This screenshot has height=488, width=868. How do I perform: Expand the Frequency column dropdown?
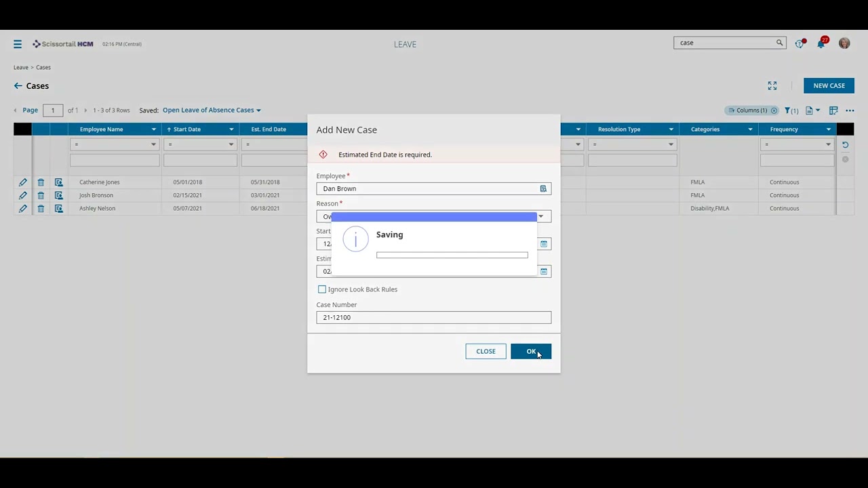[828, 129]
